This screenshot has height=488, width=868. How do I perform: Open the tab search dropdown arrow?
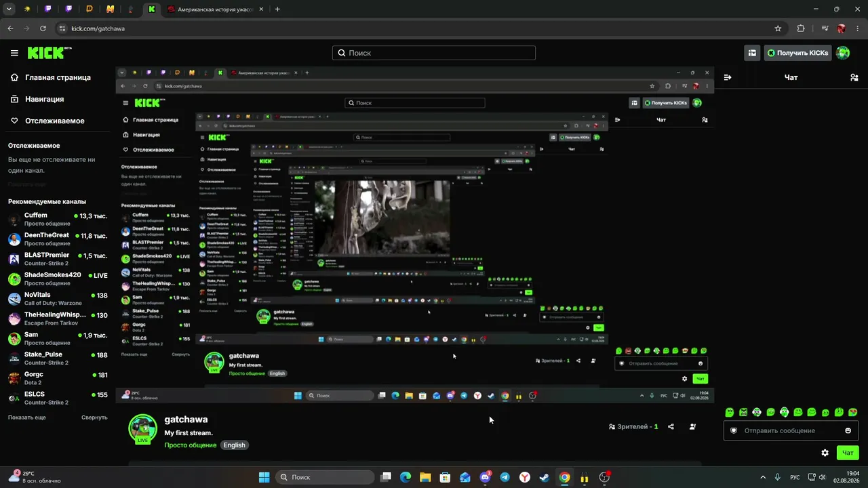tap(9, 9)
